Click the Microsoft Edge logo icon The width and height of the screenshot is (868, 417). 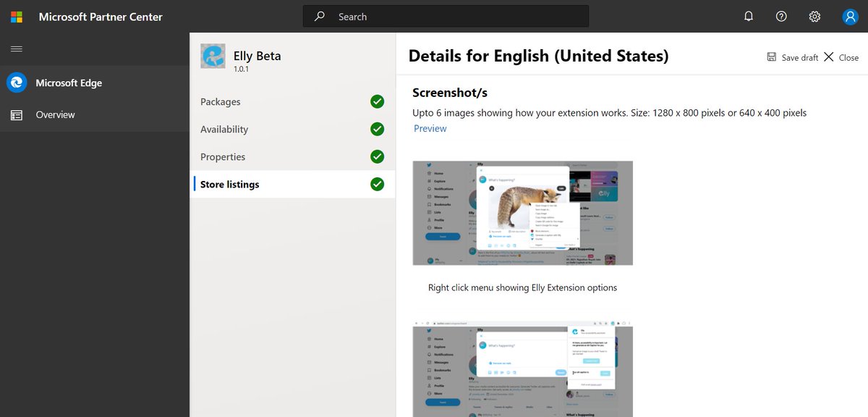(x=16, y=83)
